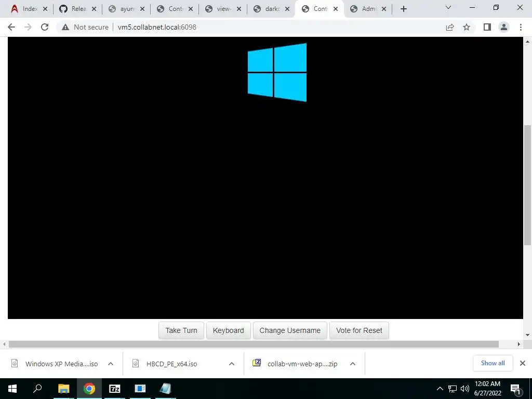532x399 pixels.
Task: Click the volume speaker tray icon
Action: 465,389
